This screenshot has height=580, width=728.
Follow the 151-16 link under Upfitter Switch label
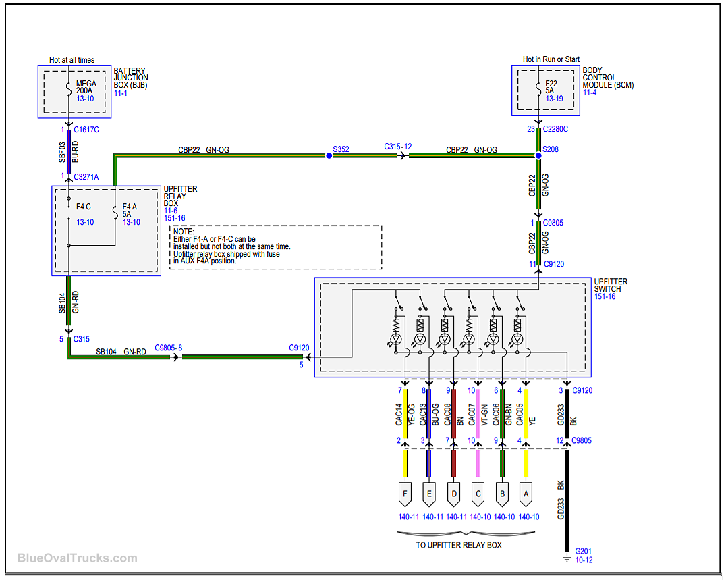[605, 296]
